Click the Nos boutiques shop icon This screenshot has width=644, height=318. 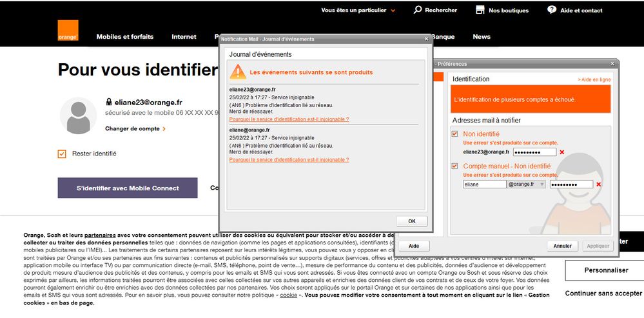[480, 10]
